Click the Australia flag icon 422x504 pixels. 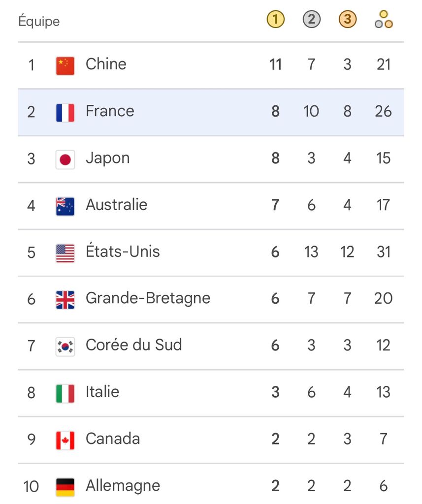[x=65, y=206]
